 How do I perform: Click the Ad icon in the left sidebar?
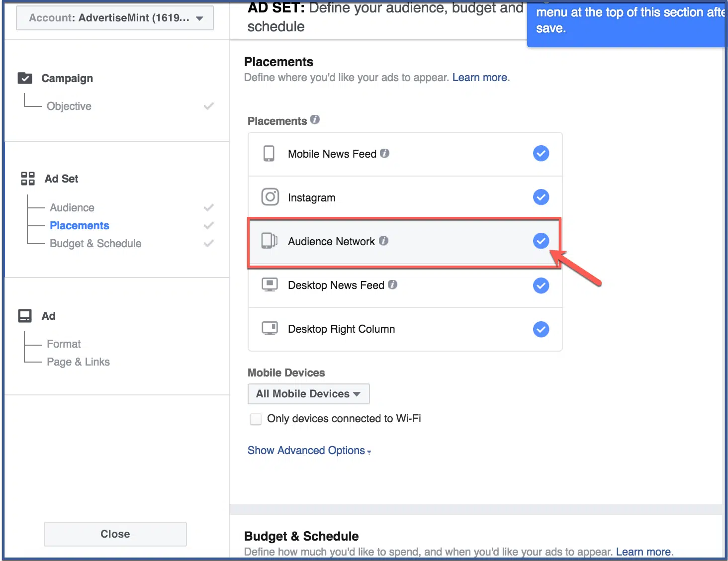pos(25,315)
